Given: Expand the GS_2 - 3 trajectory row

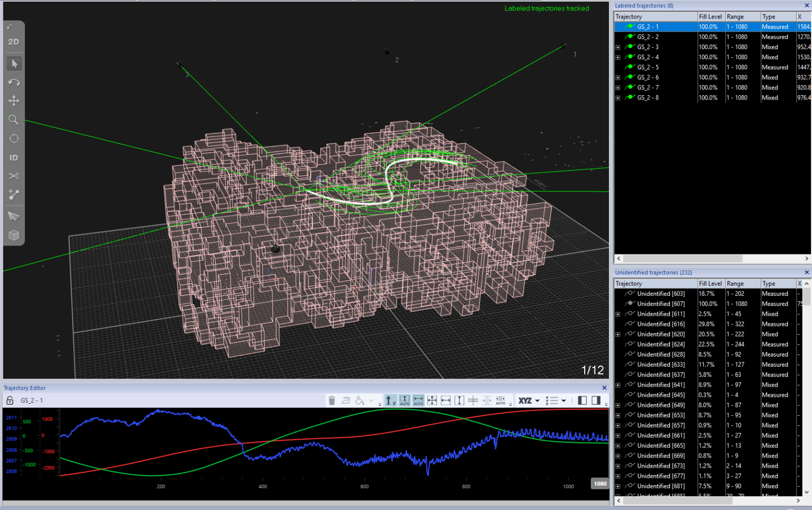Looking at the screenshot, I should tap(617, 47).
